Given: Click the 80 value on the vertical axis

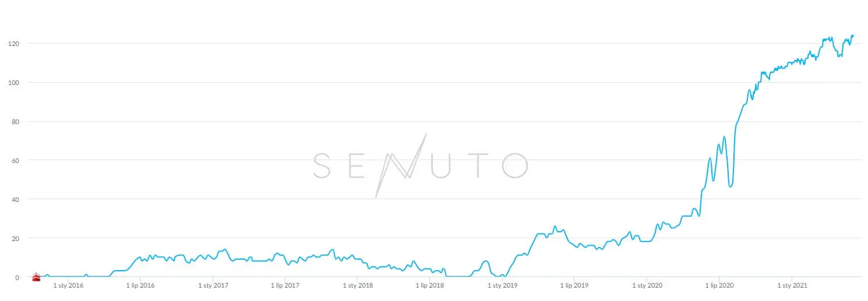Looking at the screenshot, I should coord(15,122).
